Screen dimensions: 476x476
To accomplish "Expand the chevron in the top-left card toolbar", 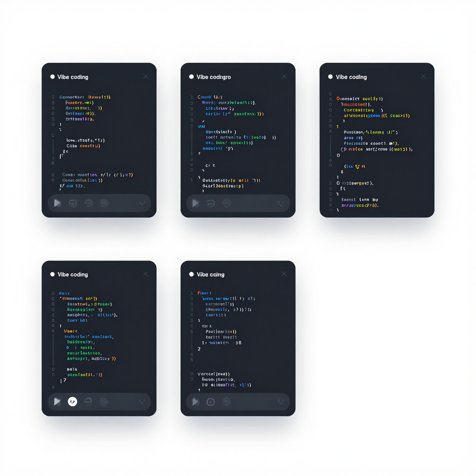I will point(142,203).
